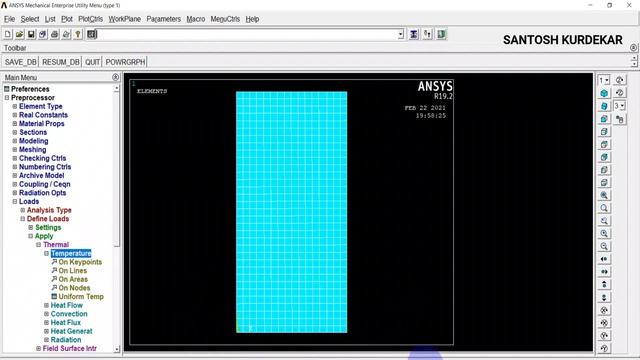This screenshot has height=360, width=640.
Task: Open the Pan-Zoom-Rotate dialog icon
Action: (42, 35)
